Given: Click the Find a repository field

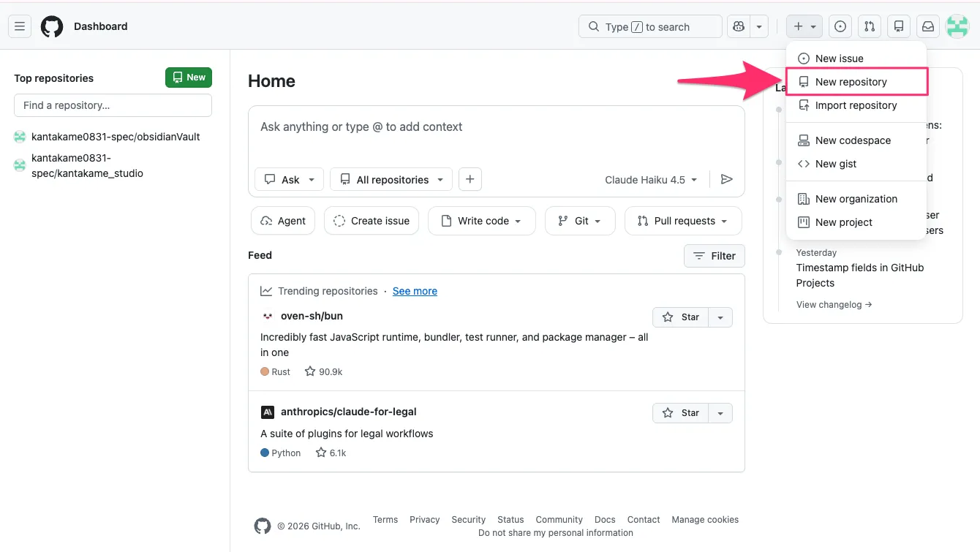Looking at the screenshot, I should [113, 105].
